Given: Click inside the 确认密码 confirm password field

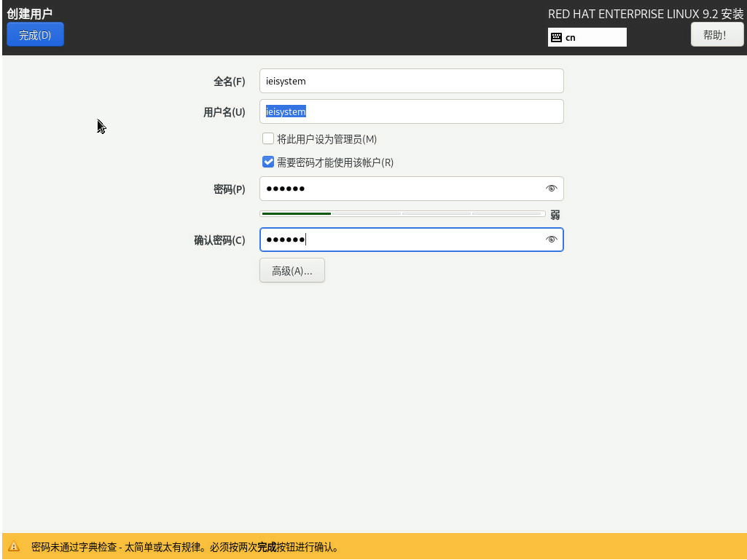Looking at the screenshot, I should [x=401, y=240].
